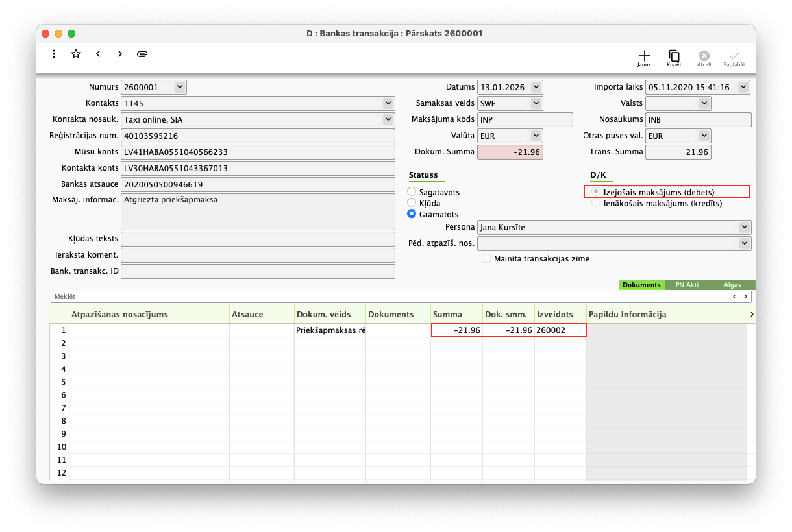
Task: Switch to the Algas tab
Action: [732, 285]
